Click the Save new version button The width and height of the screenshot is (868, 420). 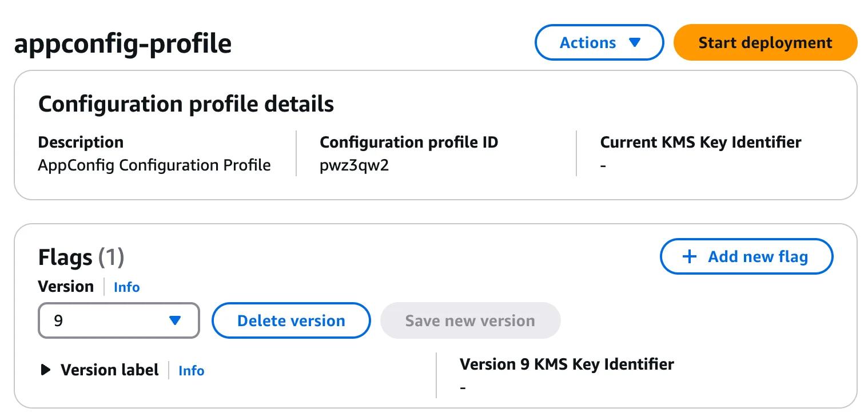[x=470, y=320]
